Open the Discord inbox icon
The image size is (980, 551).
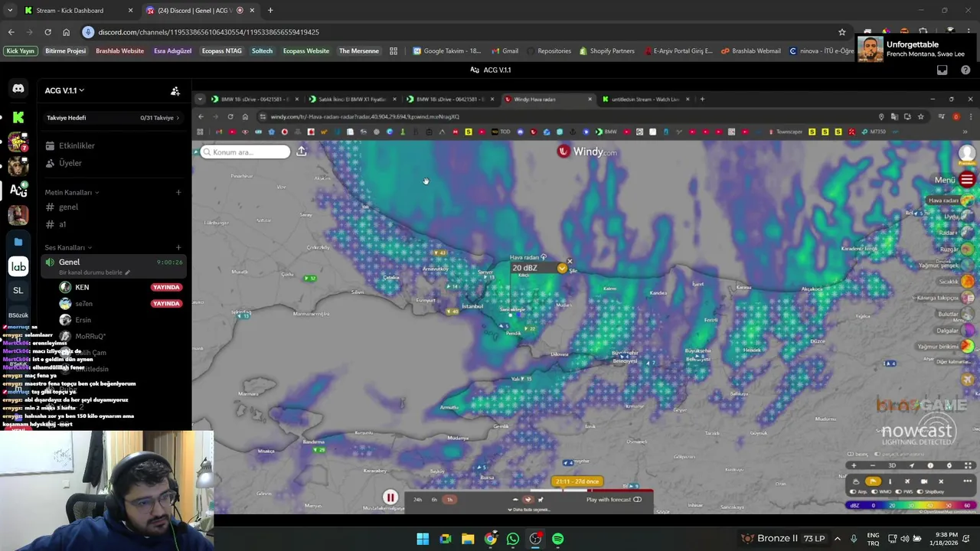pyautogui.click(x=942, y=70)
